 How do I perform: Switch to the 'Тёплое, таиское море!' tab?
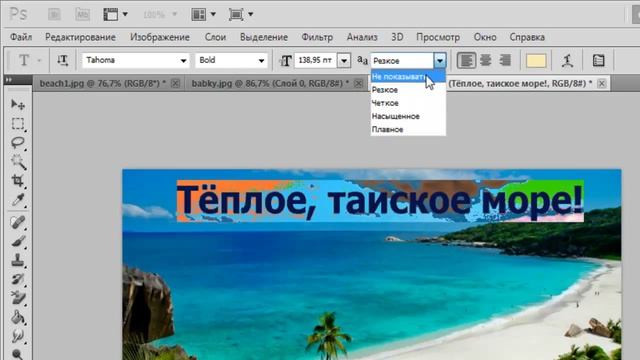(520, 83)
